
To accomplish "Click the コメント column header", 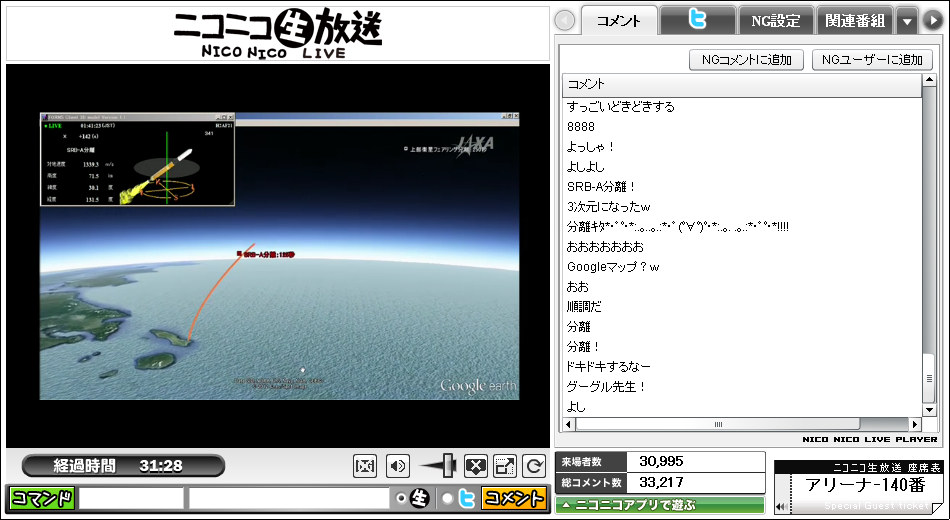I will coord(742,84).
